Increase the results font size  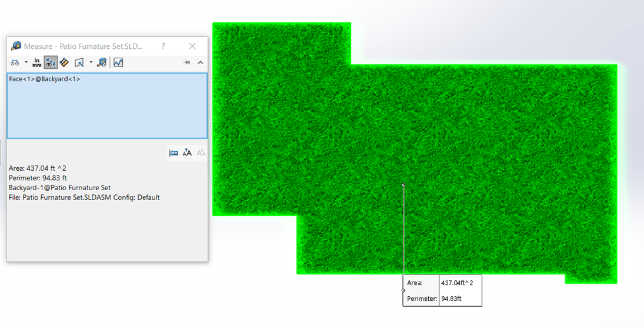click(x=187, y=153)
